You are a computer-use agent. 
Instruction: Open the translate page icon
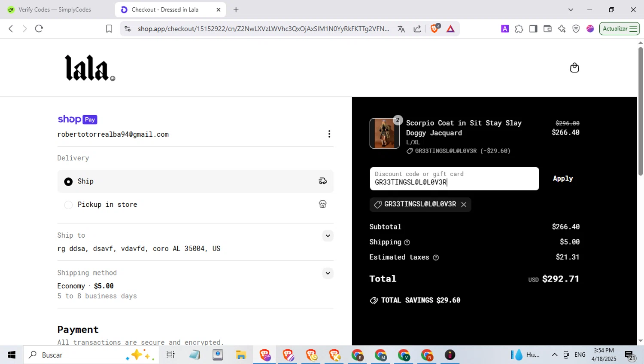(x=401, y=29)
